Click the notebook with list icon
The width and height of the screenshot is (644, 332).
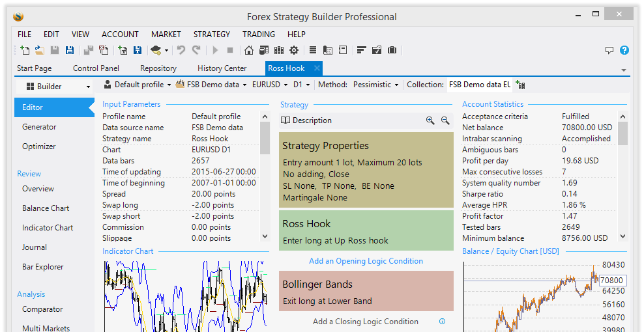coord(328,50)
